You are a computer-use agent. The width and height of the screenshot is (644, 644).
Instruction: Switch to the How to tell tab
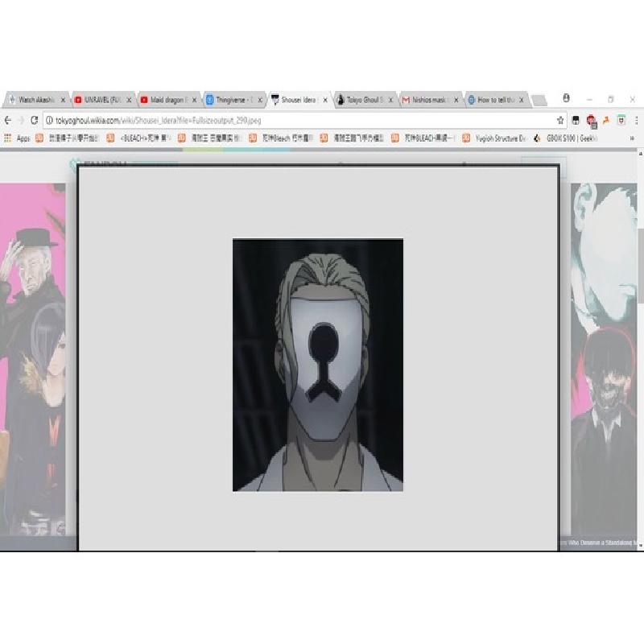click(x=495, y=100)
